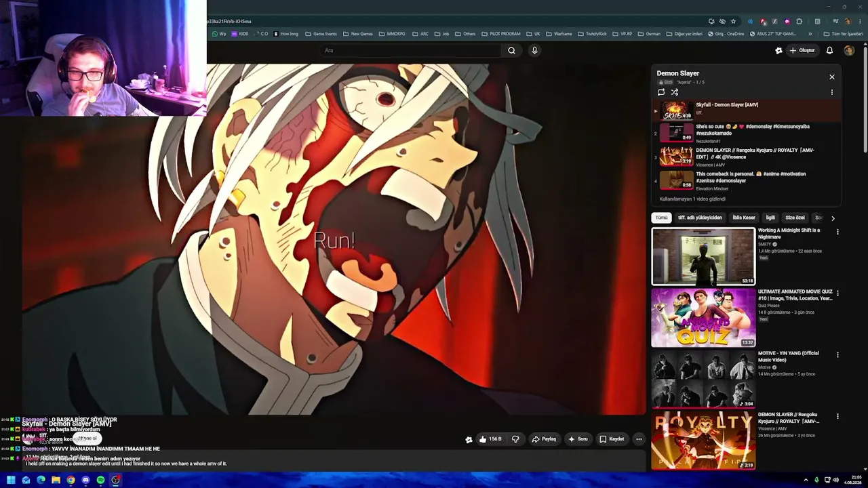Click the Soru ask button
The image size is (868, 488).
coord(578,439)
